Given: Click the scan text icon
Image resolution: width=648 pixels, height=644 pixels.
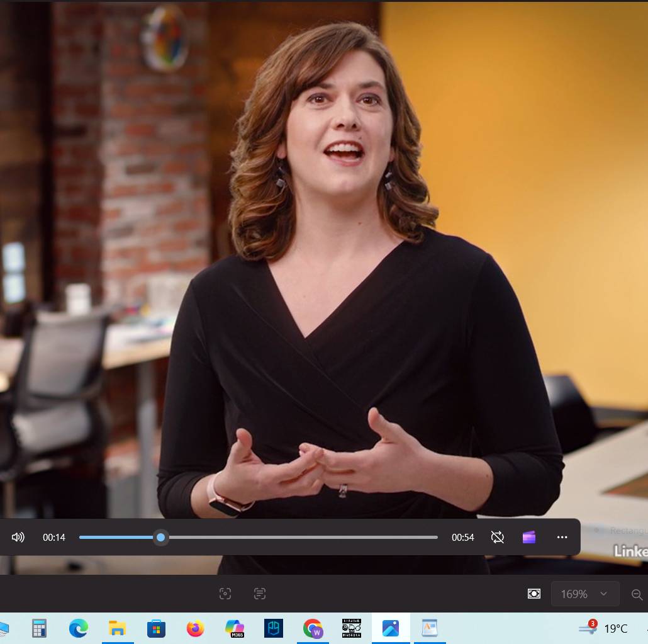Looking at the screenshot, I should (x=260, y=594).
